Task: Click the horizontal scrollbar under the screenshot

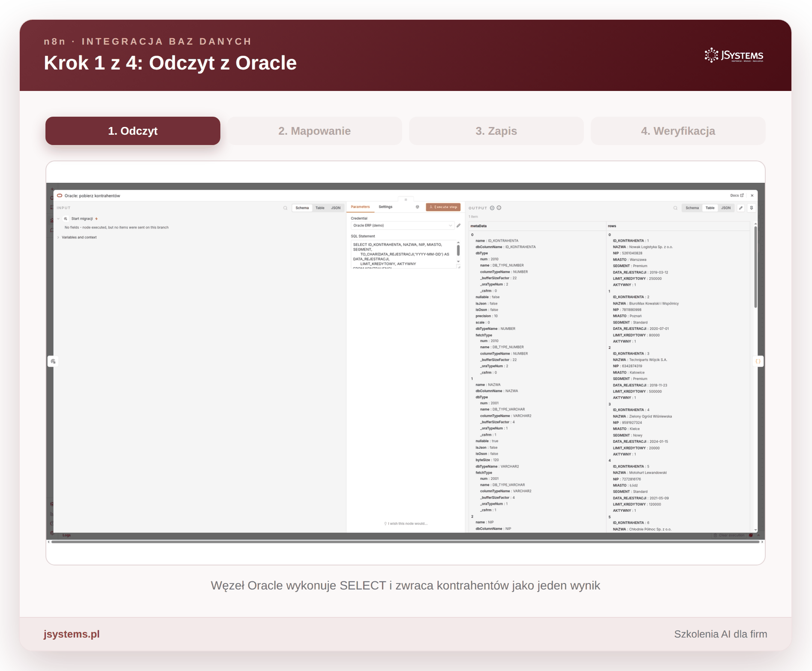Action: click(406, 542)
